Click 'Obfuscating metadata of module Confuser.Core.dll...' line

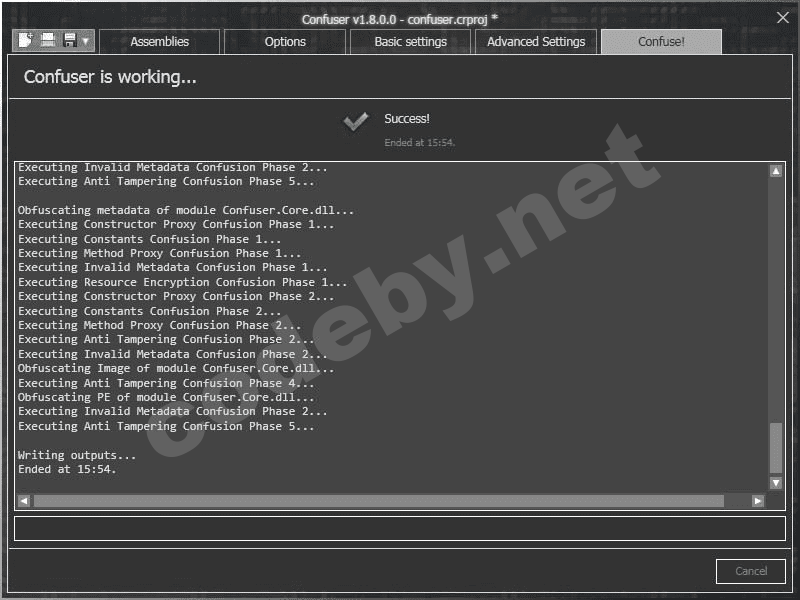tap(186, 210)
